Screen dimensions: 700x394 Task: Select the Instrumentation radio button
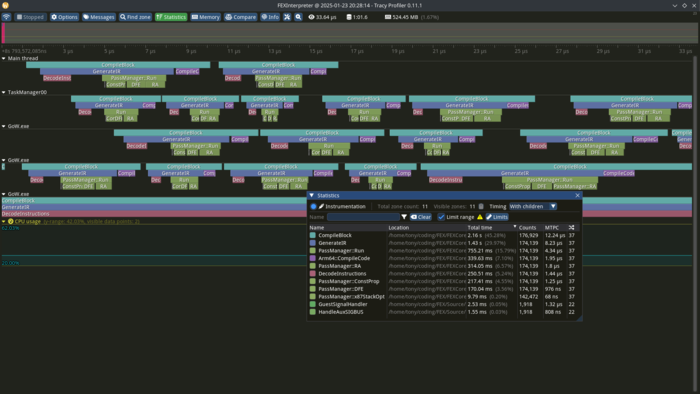313,207
